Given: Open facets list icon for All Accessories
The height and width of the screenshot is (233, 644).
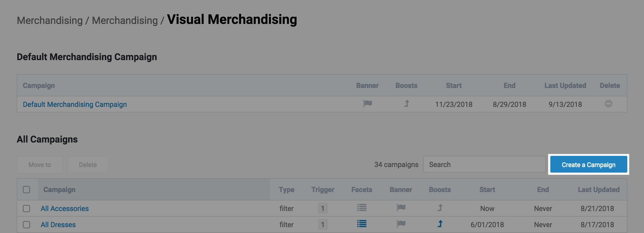Looking at the screenshot, I should click(x=362, y=208).
